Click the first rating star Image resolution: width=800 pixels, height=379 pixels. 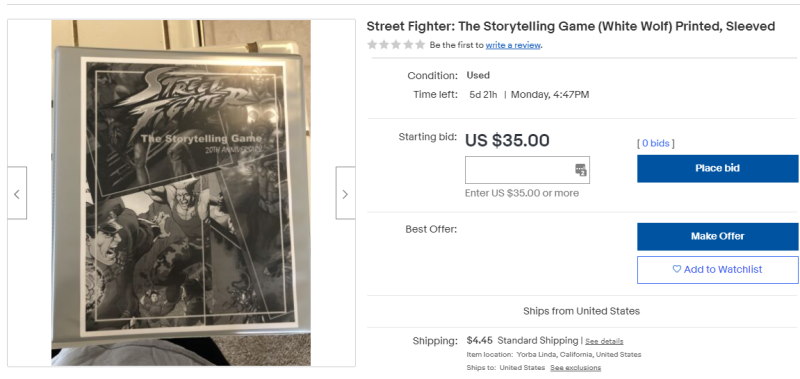(372, 45)
